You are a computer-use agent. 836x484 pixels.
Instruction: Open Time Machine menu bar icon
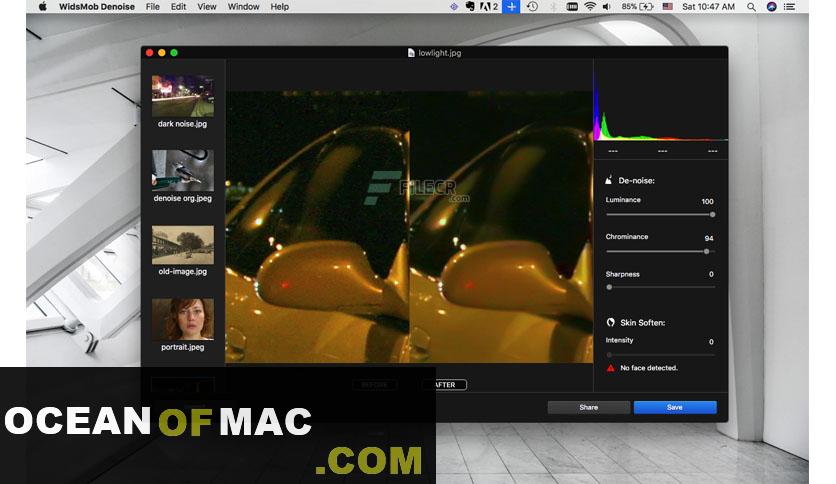click(x=532, y=6)
